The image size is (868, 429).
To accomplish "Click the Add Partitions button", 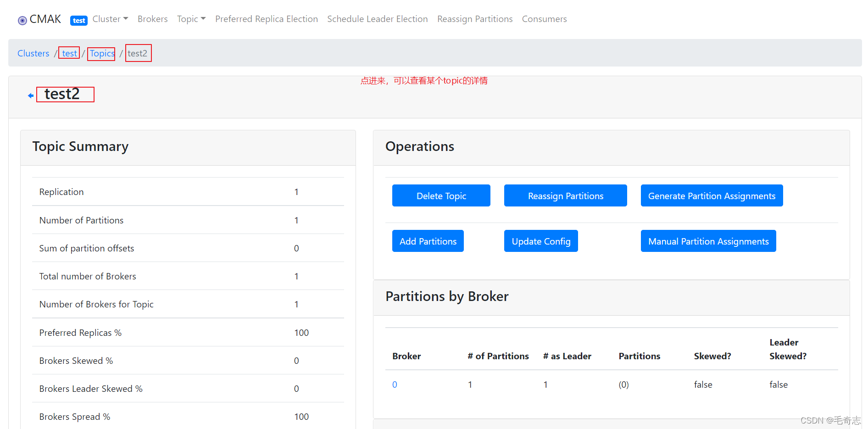I will point(428,241).
